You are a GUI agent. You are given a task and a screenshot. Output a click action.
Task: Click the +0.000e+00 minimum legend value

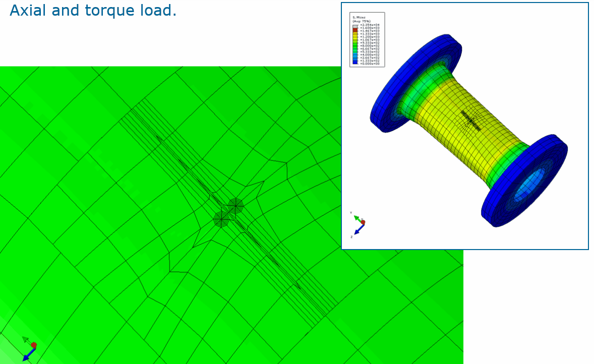369,64
